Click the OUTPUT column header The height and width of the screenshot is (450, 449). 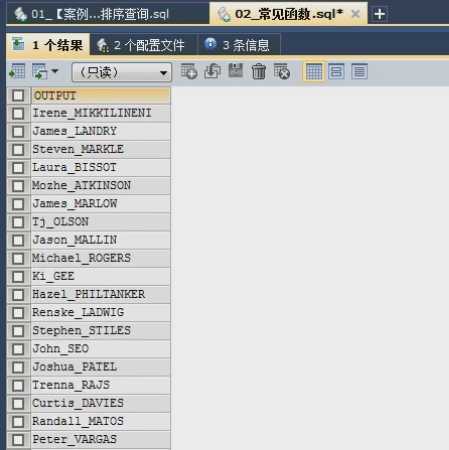pyautogui.click(x=101, y=96)
